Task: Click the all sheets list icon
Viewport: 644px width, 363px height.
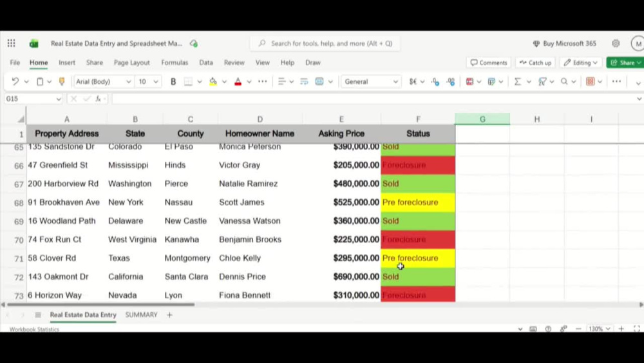Action: coord(38,315)
